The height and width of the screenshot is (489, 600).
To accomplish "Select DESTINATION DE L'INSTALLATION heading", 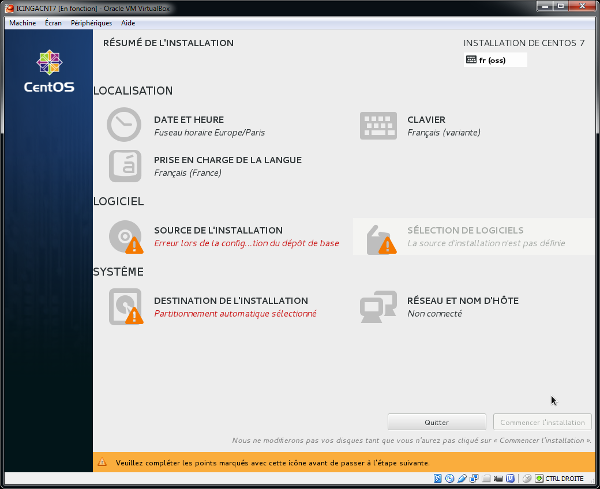I will coord(231,301).
